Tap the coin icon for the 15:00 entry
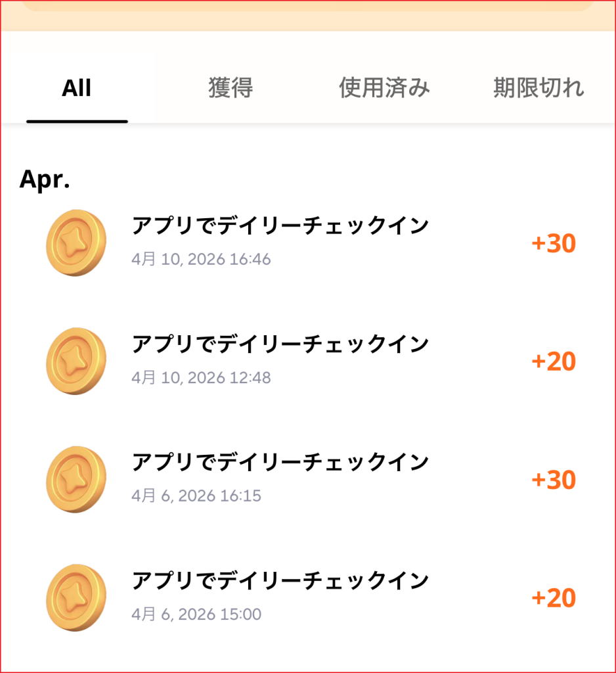This screenshot has height=673, width=616. point(76,598)
